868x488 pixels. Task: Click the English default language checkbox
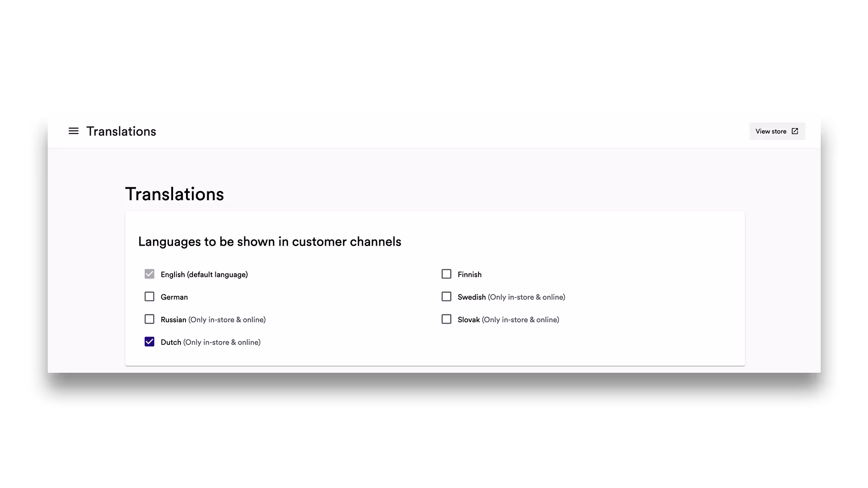pyautogui.click(x=149, y=274)
